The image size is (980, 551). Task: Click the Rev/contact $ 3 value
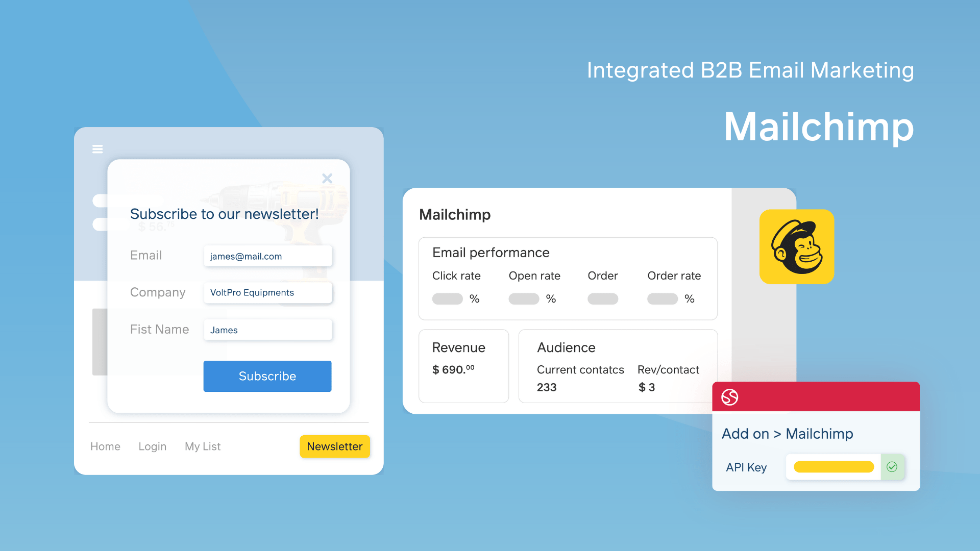click(x=647, y=387)
